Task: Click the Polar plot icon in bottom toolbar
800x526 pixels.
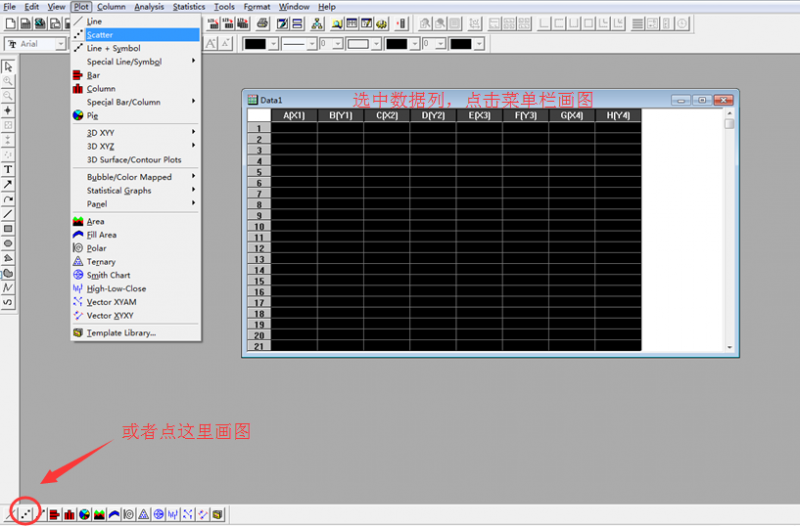Action: click(129, 514)
